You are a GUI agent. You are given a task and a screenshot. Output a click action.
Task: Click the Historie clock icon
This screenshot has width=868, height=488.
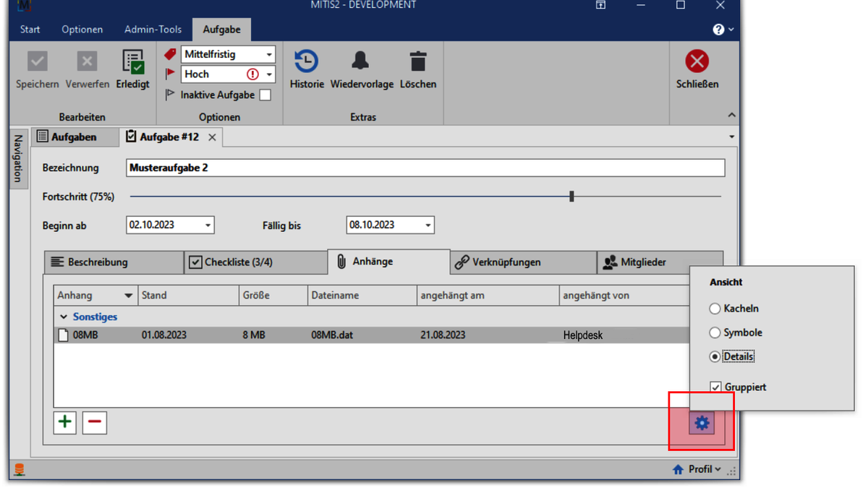[307, 62]
